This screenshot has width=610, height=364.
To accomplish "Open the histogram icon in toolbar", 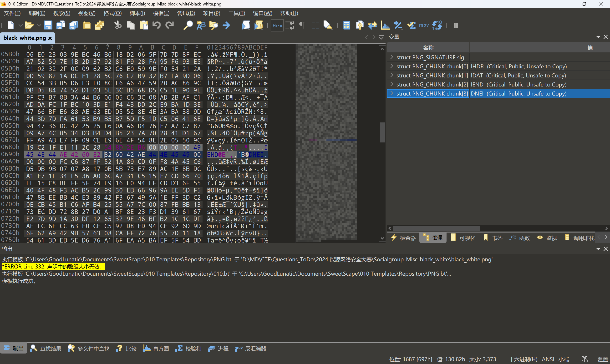I will point(385,25).
